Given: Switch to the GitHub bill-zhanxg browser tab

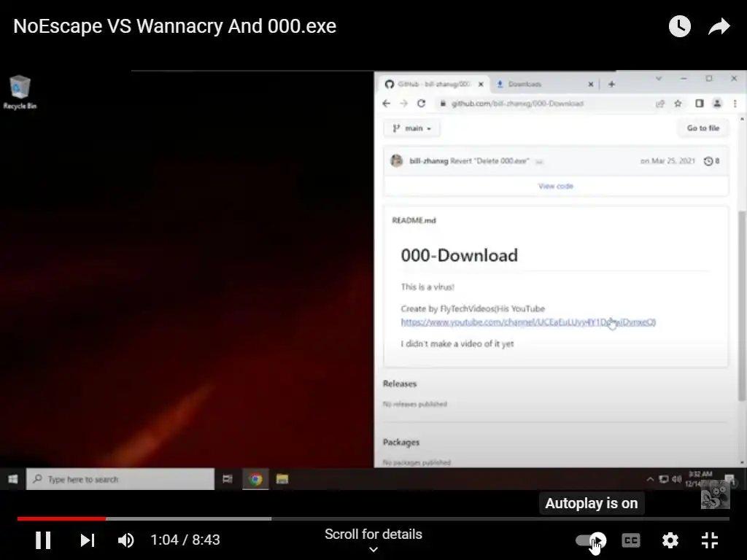Looking at the screenshot, I should [x=433, y=85].
